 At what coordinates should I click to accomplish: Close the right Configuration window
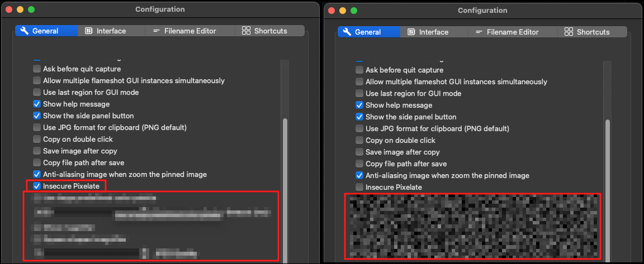click(x=331, y=11)
